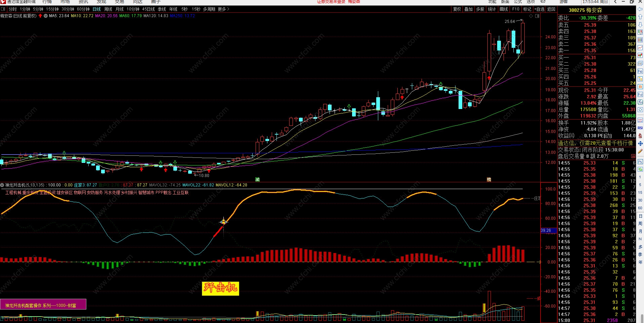Open the 行情 menu
The width and height of the screenshot is (644, 323).
pyautogui.click(x=47, y=2)
